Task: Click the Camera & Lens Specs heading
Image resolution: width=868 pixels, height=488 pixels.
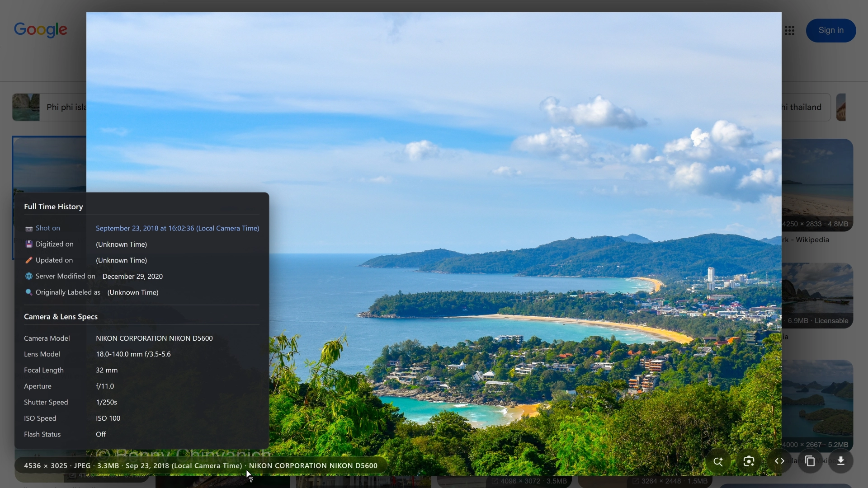Action: pyautogui.click(x=61, y=317)
